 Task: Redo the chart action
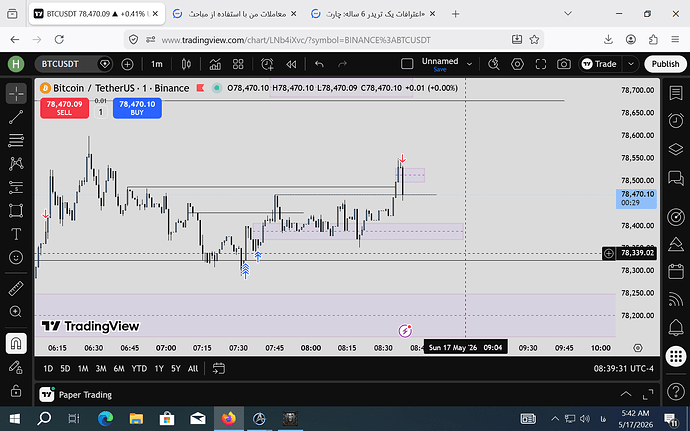click(342, 64)
